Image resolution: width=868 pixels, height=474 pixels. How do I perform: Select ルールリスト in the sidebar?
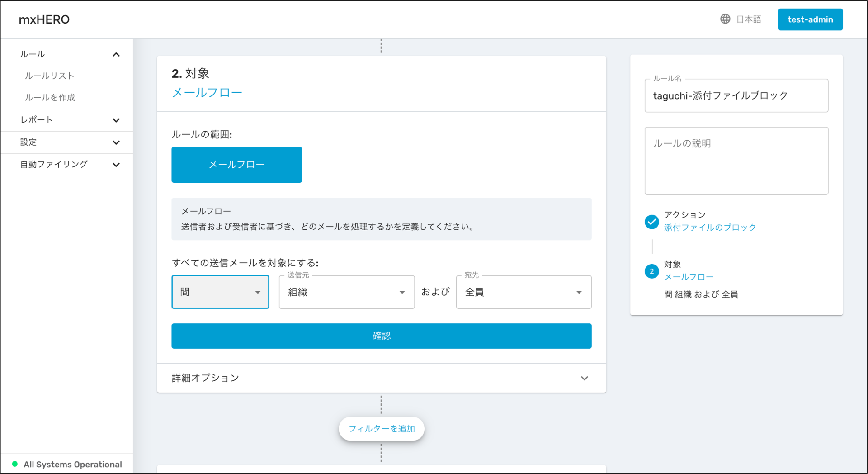[x=50, y=76]
